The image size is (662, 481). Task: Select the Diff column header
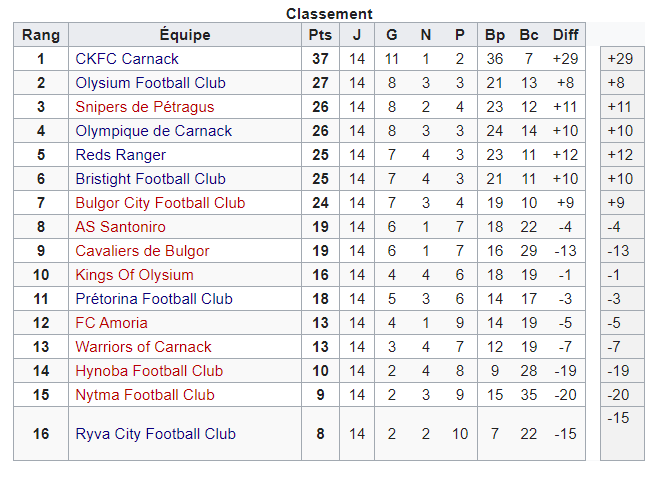pyautogui.click(x=565, y=35)
